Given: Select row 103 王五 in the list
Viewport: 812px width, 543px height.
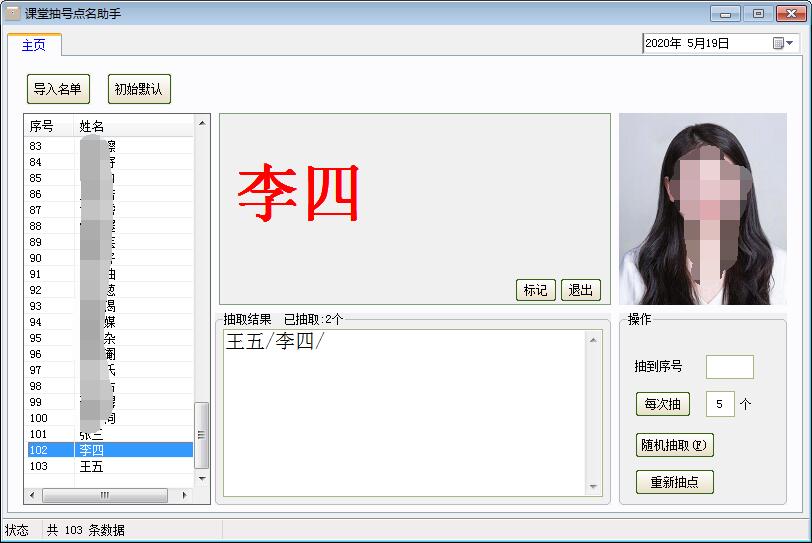Looking at the screenshot, I should 110,466.
